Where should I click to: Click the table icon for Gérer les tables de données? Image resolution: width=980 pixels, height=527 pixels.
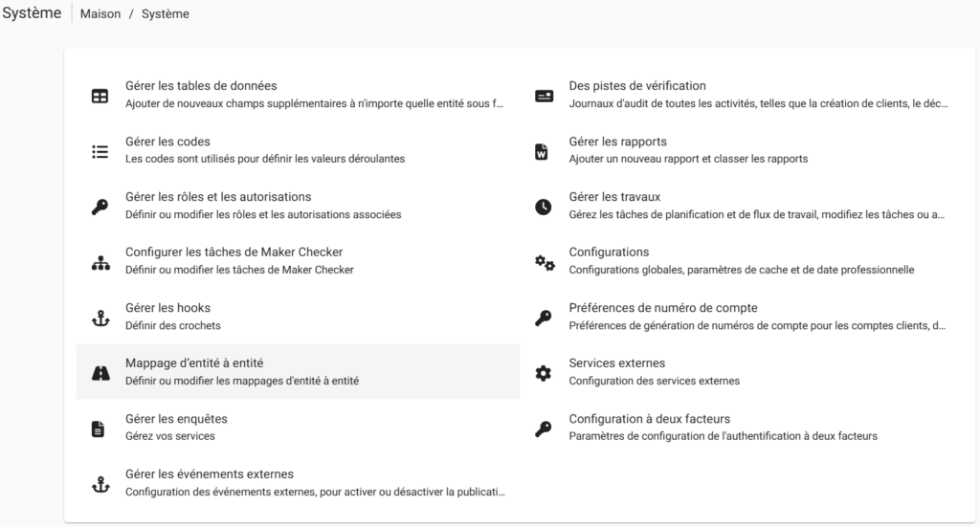(100, 96)
